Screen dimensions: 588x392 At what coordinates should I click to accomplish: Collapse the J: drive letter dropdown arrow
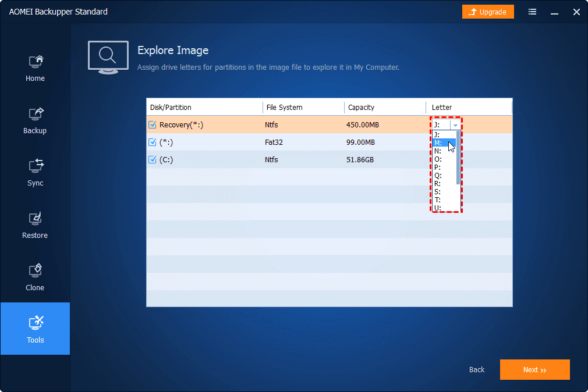tap(455, 125)
